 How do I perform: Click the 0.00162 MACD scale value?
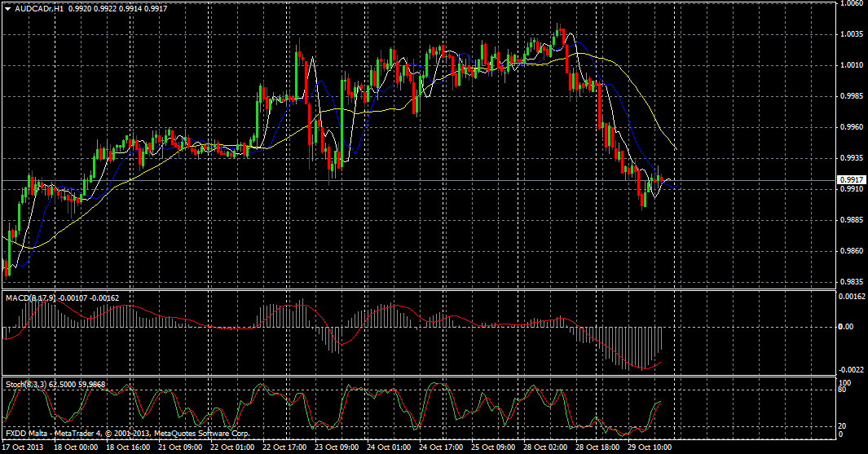852,297
